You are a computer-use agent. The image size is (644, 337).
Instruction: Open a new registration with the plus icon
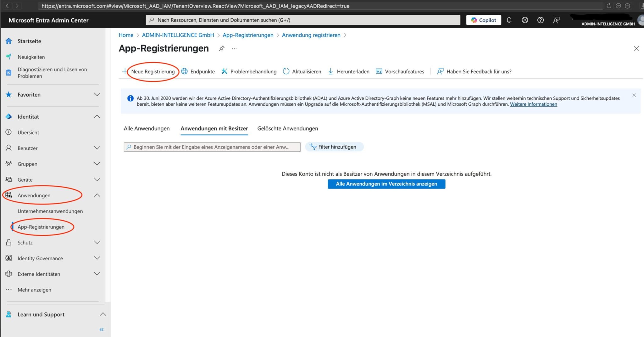pyautogui.click(x=125, y=71)
